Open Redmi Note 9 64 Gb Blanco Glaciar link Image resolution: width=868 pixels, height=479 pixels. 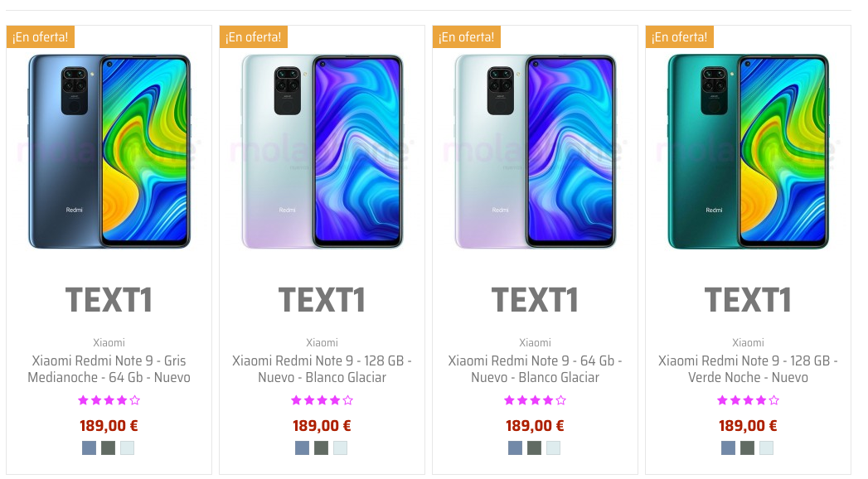pos(536,369)
